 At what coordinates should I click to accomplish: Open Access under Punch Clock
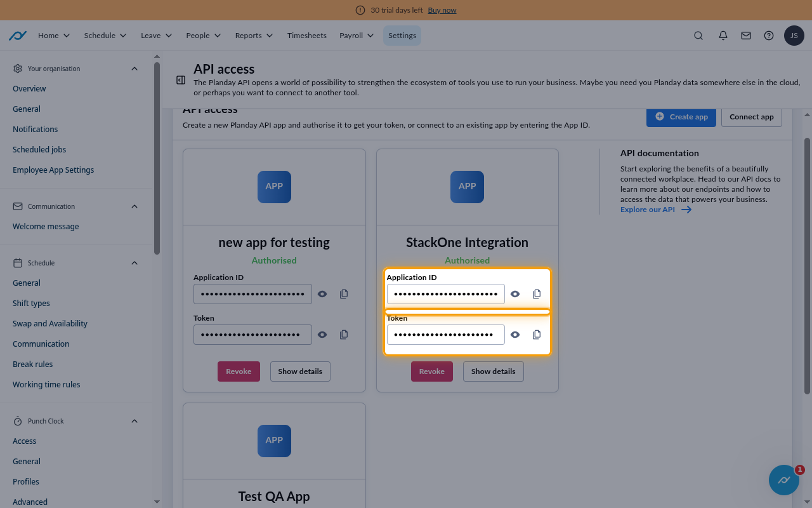[24, 441]
